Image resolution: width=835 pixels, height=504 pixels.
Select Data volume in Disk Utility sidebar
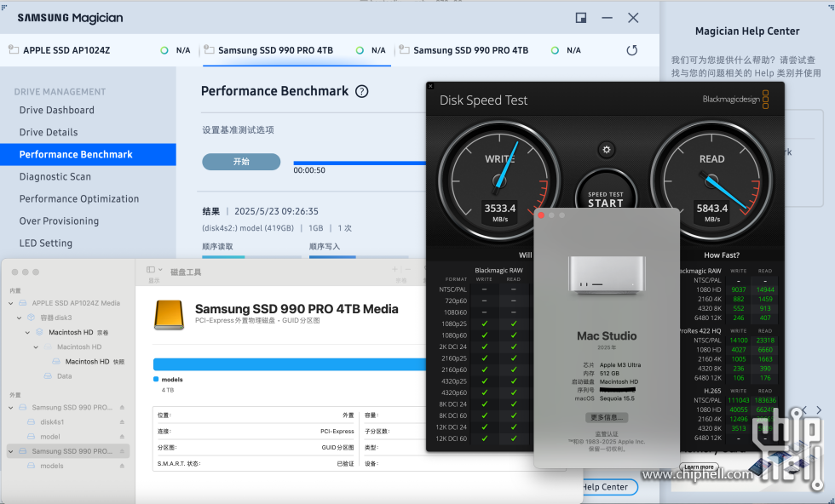coord(65,376)
